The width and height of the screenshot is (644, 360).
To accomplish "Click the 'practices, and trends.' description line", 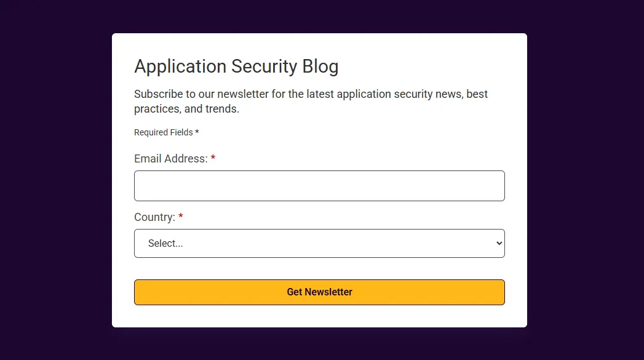I will click(186, 109).
